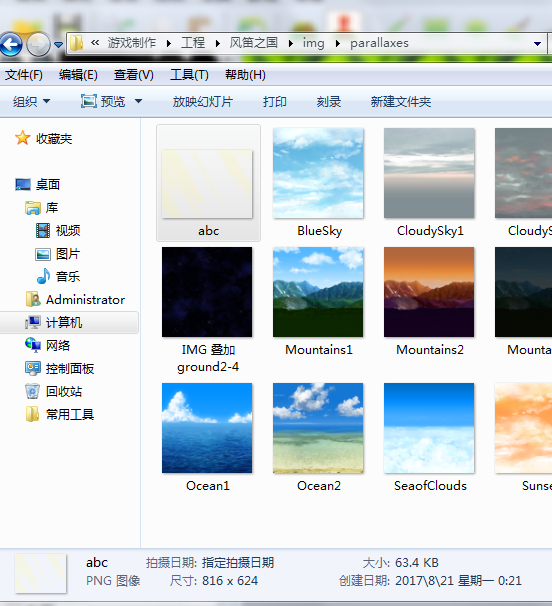
Task: Click the 创建日期 2017\8\21 value
Action: pos(458,580)
